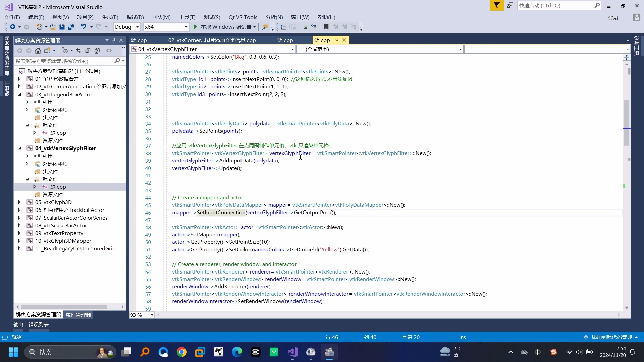
Task: Expand the 05_vtkGlyph3D project node
Action: [x=19, y=202]
